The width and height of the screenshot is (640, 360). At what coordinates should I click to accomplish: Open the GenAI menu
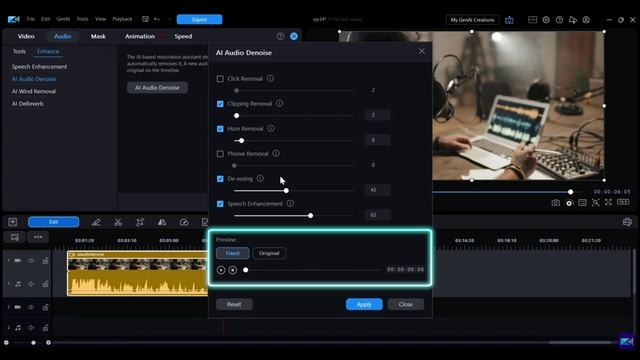click(x=63, y=19)
